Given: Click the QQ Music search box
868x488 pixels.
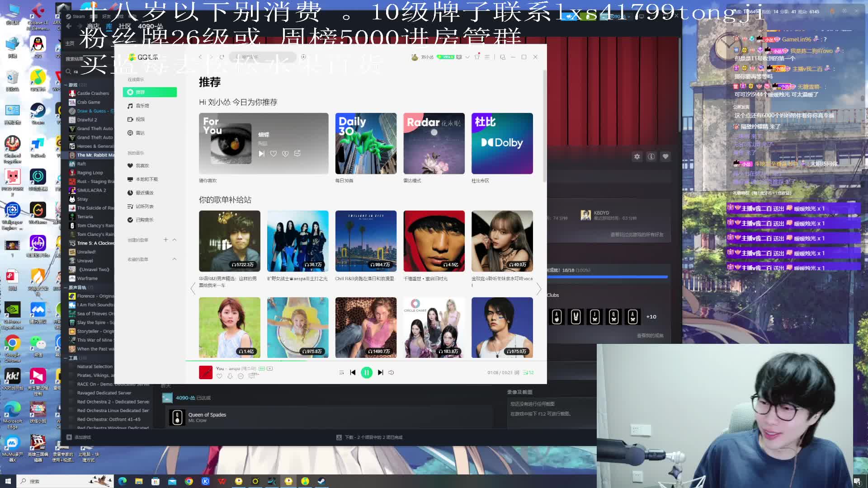Looking at the screenshot, I should [x=263, y=57].
